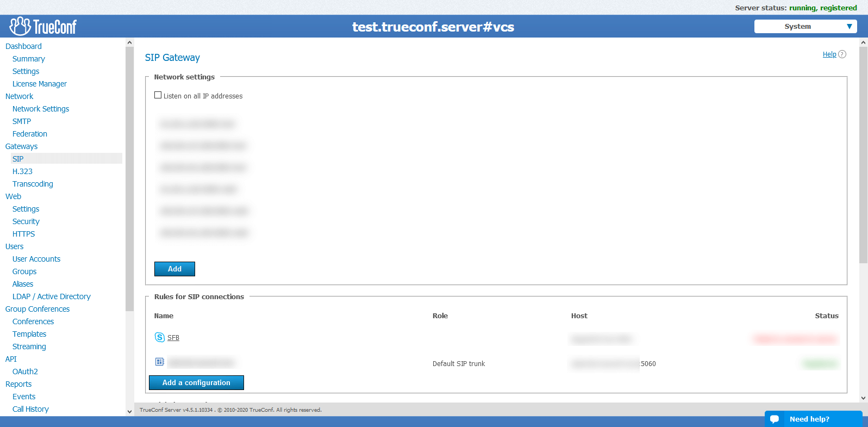Click the Default SIP trunk rule icon
The width and height of the screenshot is (868, 427).
pyautogui.click(x=159, y=362)
